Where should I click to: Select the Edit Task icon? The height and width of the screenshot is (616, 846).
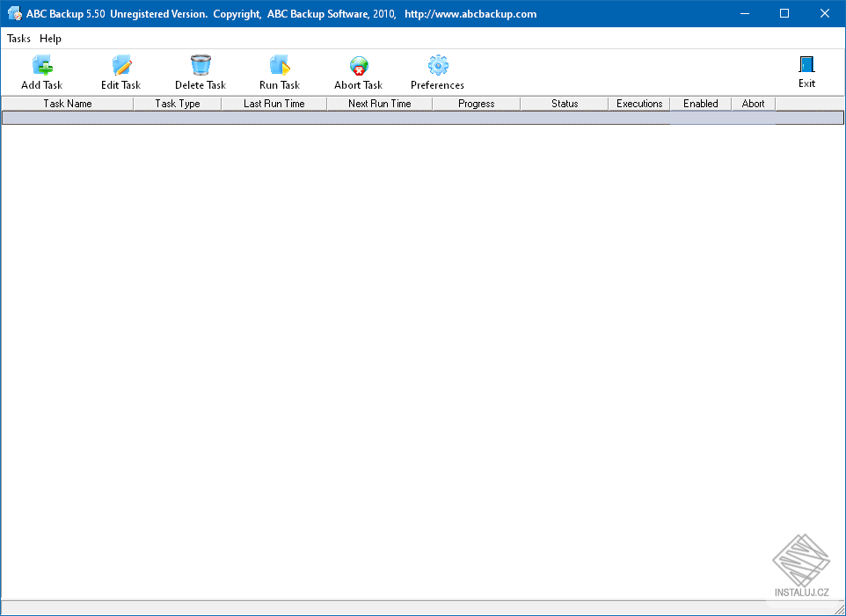120,63
